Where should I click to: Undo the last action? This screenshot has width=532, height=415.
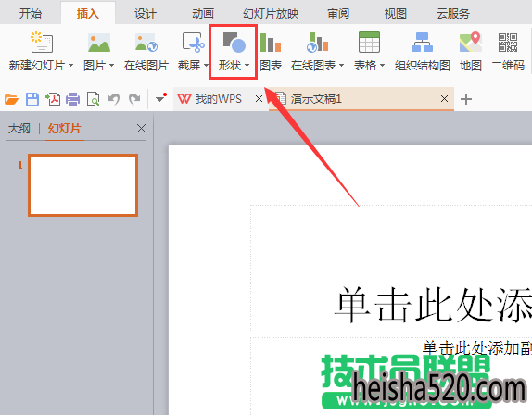coord(114,99)
